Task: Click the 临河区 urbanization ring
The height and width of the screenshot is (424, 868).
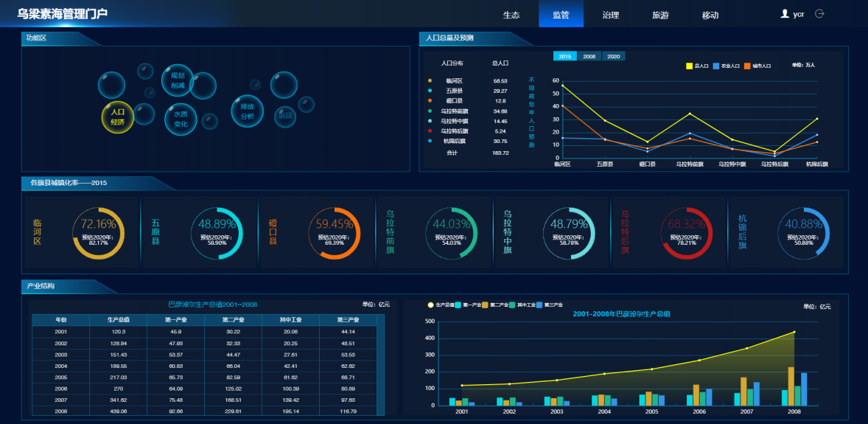Action: pyautogui.click(x=98, y=233)
